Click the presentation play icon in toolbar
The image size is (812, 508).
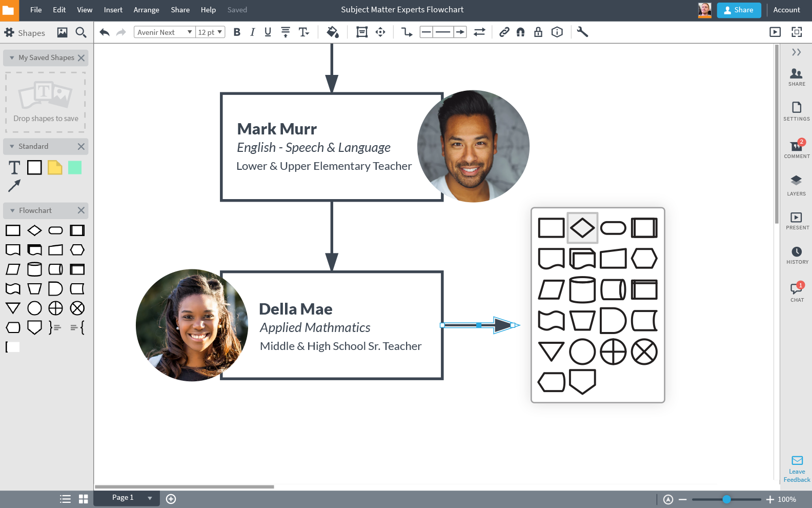coord(775,32)
